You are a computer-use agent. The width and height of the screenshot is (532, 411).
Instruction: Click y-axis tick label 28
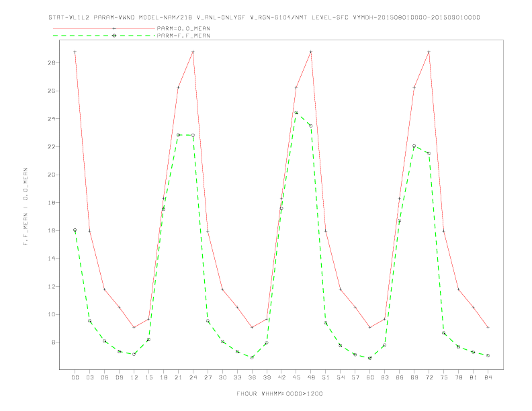52,63
